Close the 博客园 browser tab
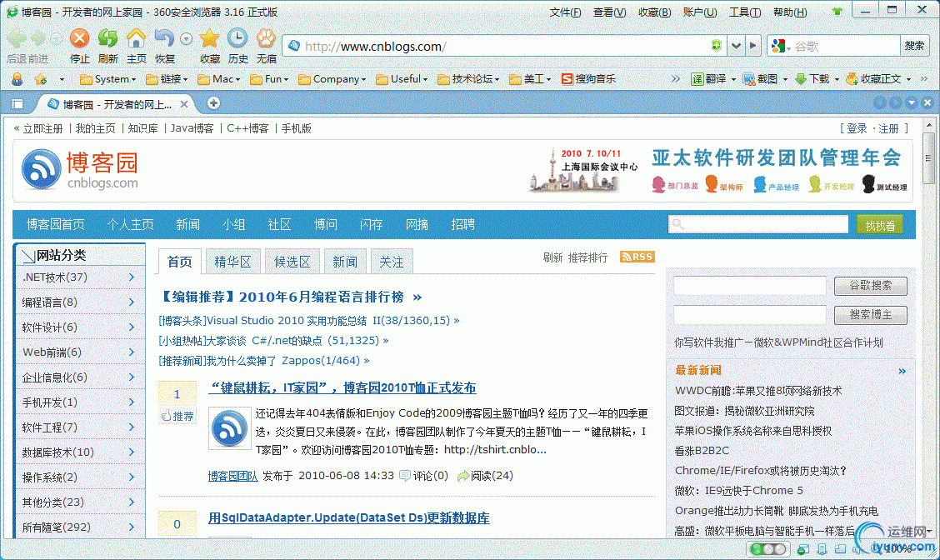 [184, 103]
